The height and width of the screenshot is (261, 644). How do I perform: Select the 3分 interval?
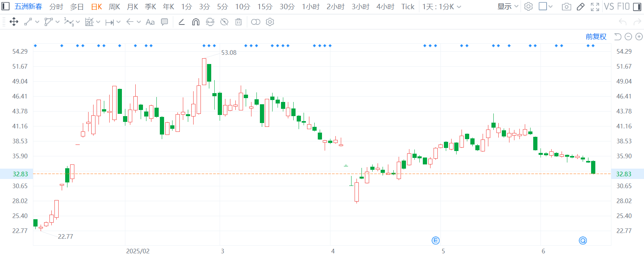pyautogui.click(x=205, y=7)
